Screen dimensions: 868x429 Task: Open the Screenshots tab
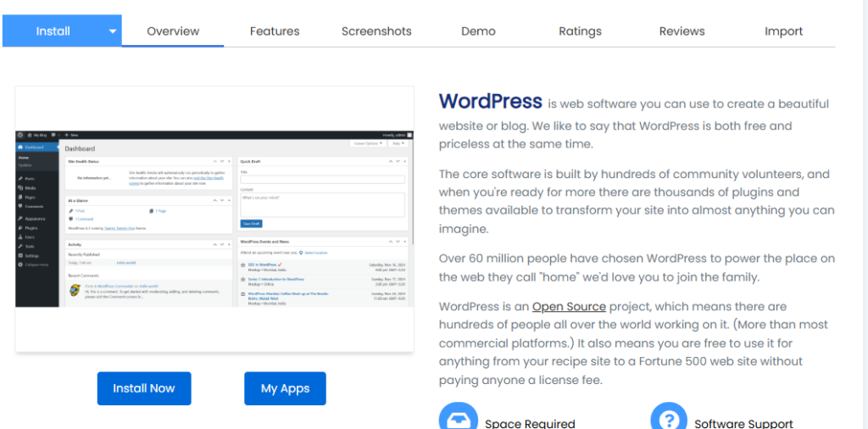coord(376,31)
